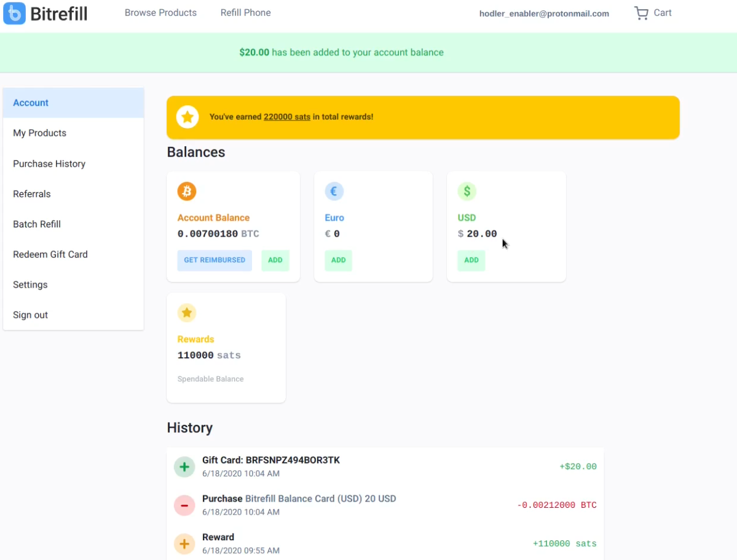Click the star icon in Rewards card

187,313
